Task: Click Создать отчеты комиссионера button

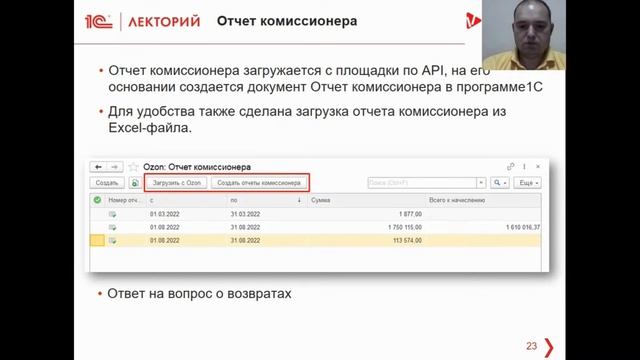Action: pyautogui.click(x=259, y=183)
